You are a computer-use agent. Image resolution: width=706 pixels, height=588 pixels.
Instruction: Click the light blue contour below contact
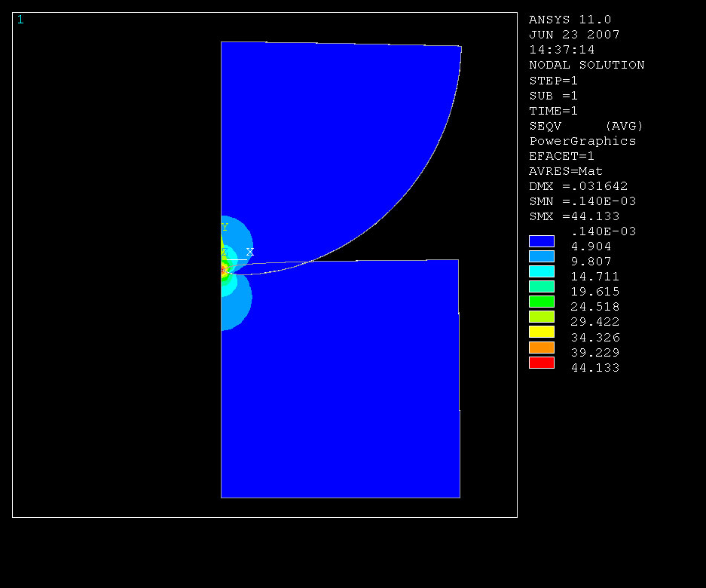(239, 306)
